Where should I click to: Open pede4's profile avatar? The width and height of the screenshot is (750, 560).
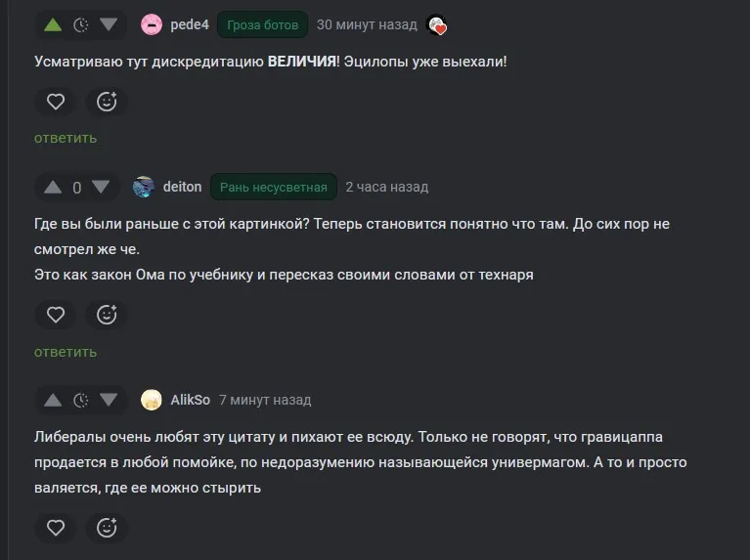coord(152,24)
